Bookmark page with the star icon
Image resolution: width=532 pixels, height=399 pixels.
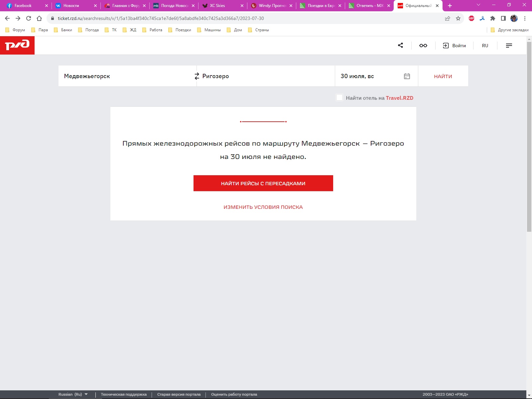pos(458,18)
